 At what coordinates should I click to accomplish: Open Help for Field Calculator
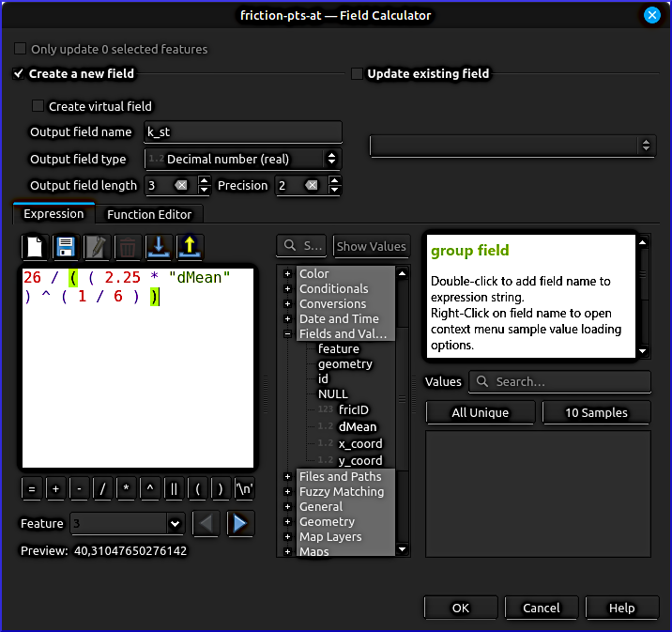[x=622, y=608]
